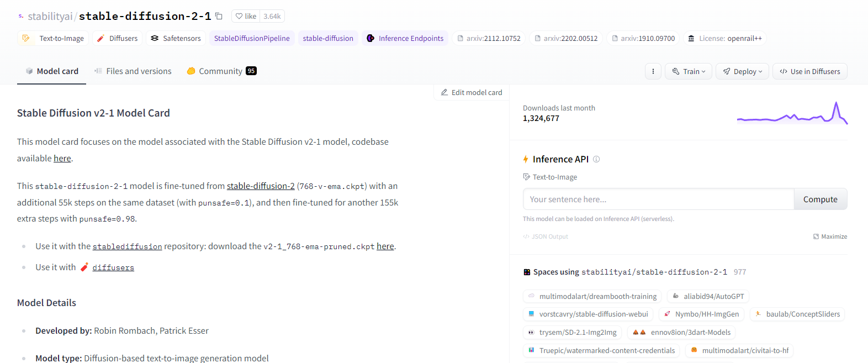The image size is (868, 363).
Task: Click the Downloads last month chart
Action: click(x=792, y=113)
